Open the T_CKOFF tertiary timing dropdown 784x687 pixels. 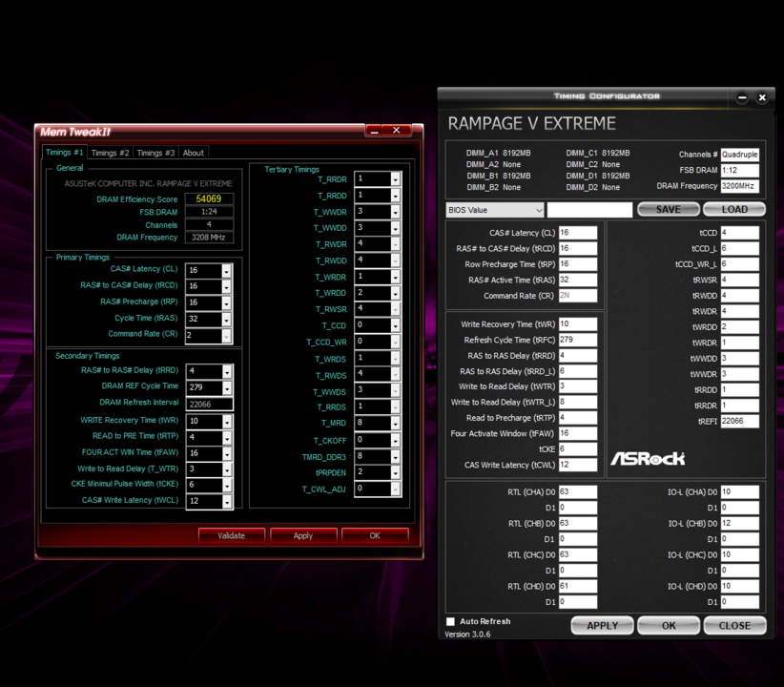point(395,440)
